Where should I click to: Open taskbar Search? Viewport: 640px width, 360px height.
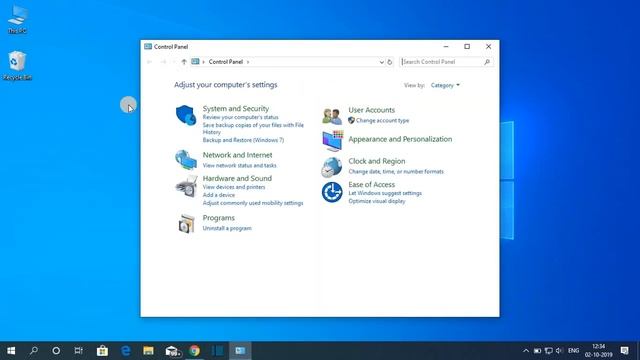[x=34, y=351]
